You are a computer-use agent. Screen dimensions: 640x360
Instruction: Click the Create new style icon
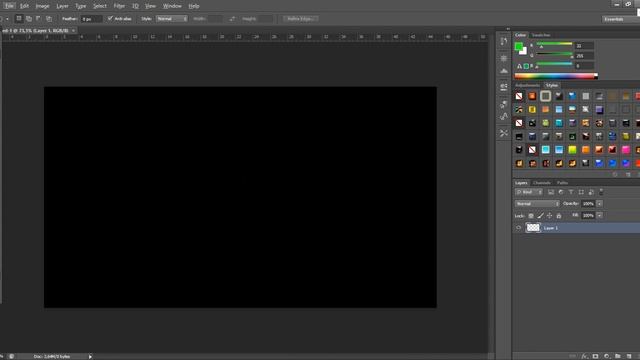(628, 174)
